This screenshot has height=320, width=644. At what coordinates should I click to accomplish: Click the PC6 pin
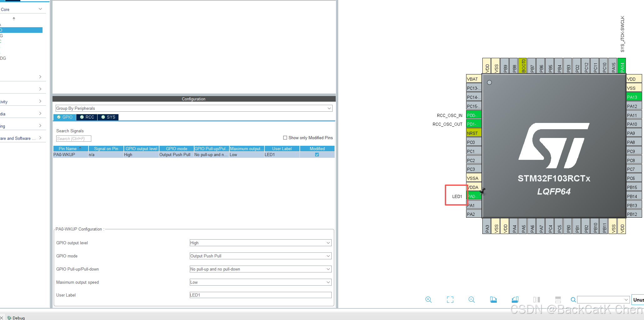pyautogui.click(x=634, y=178)
